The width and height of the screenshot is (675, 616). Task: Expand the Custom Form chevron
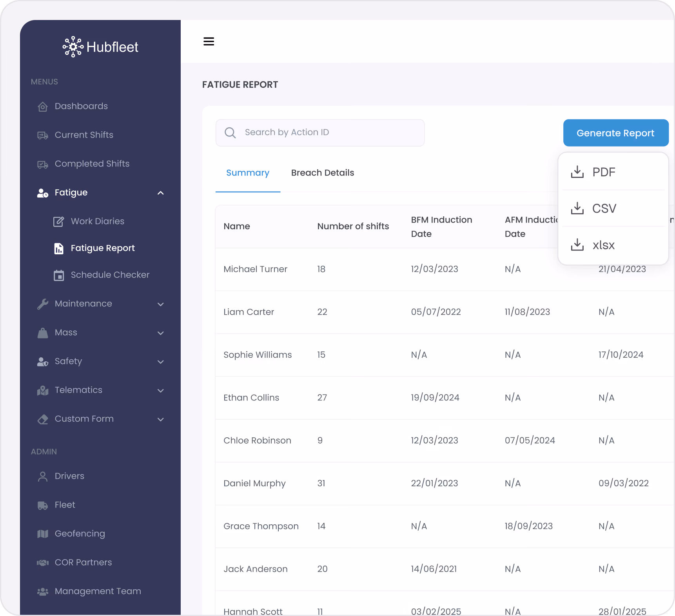click(160, 419)
